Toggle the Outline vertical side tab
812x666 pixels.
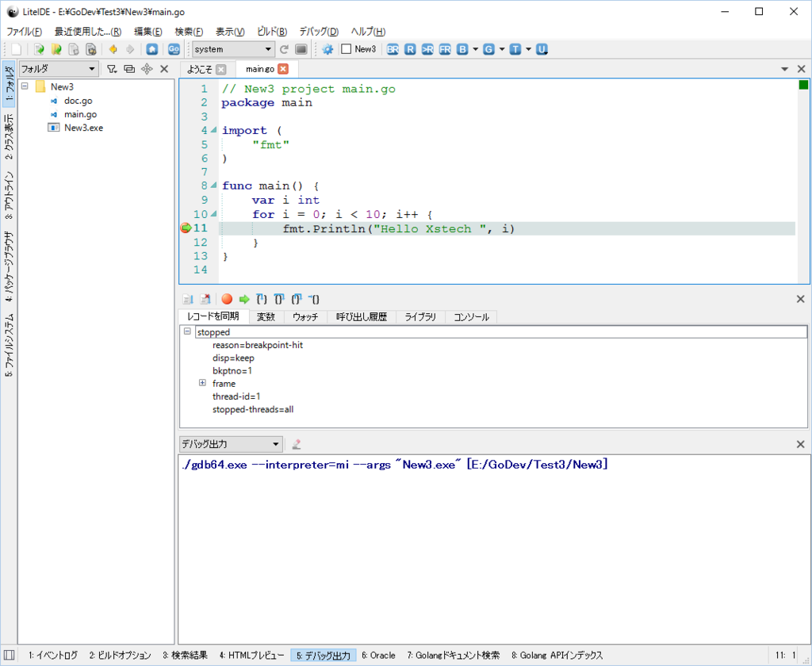9,195
